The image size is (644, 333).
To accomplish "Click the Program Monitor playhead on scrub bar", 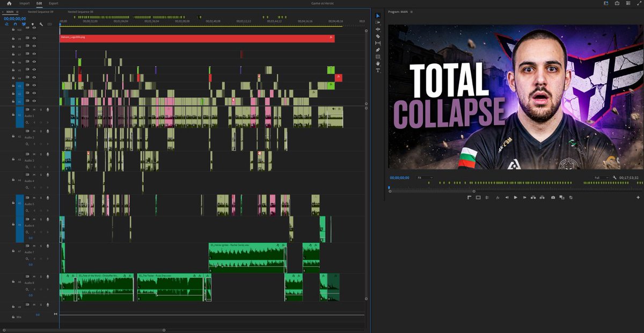I will [x=389, y=186].
